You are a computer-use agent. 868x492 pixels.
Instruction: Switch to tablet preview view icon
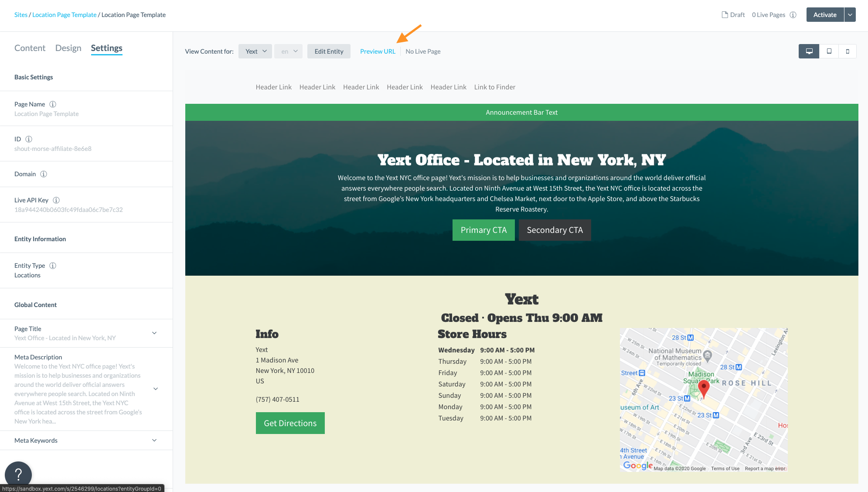[x=829, y=51]
